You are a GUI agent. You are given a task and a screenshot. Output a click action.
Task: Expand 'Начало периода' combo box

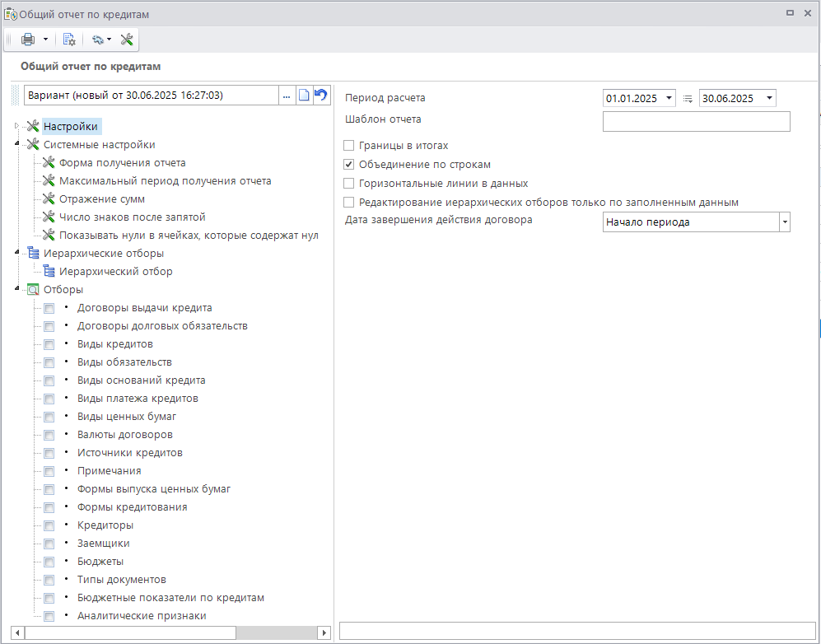pyautogui.click(x=784, y=222)
